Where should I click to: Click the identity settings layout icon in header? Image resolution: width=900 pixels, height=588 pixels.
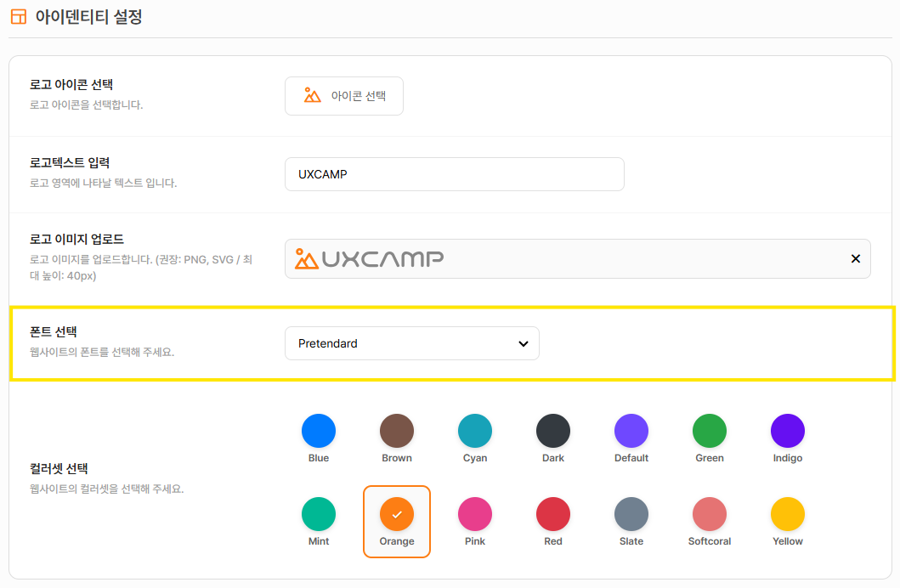coord(18,17)
